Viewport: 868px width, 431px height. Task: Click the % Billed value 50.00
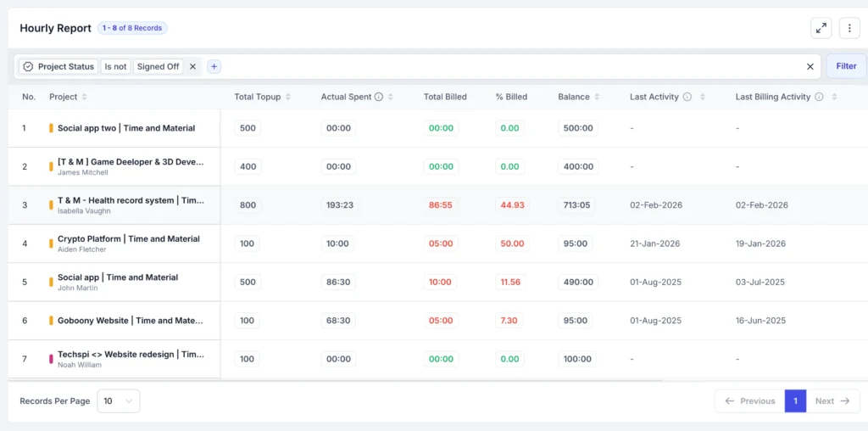coord(512,243)
